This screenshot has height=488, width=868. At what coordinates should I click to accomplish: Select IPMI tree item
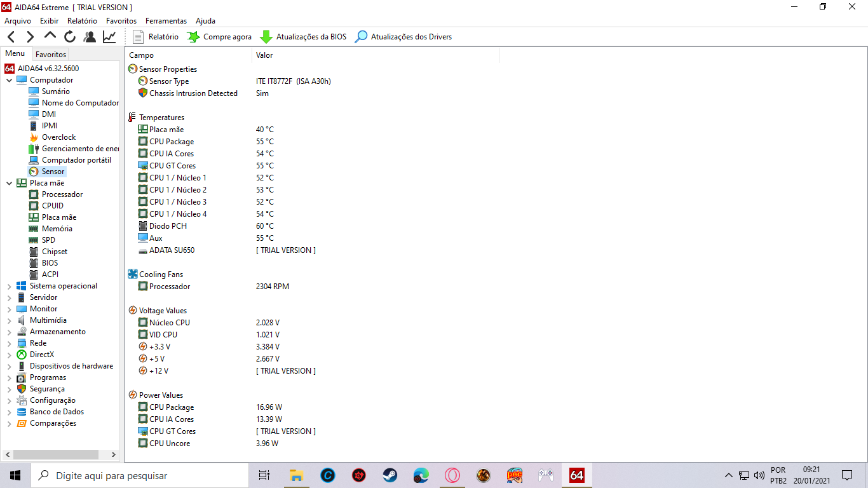pos(43,126)
